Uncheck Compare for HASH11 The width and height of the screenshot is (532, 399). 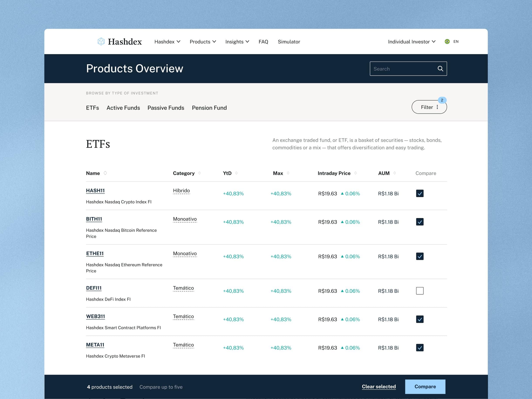coord(420,193)
